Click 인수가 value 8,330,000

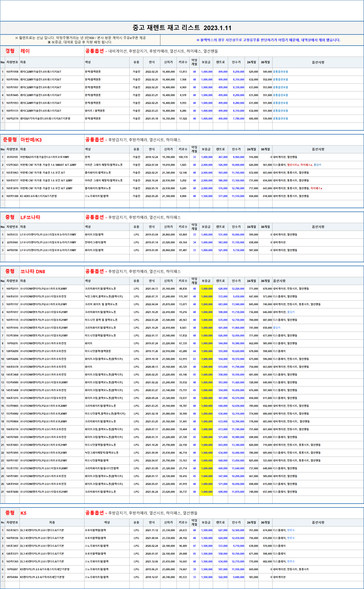[238, 87]
